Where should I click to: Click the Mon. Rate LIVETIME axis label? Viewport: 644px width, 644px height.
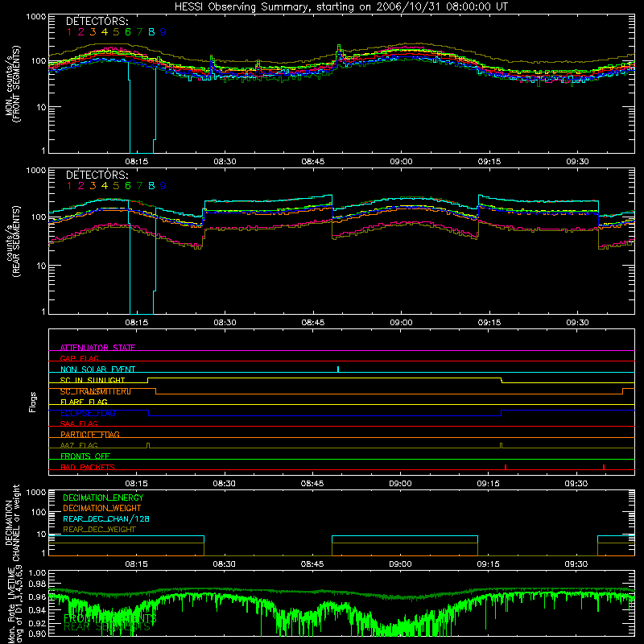tap(13, 604)
